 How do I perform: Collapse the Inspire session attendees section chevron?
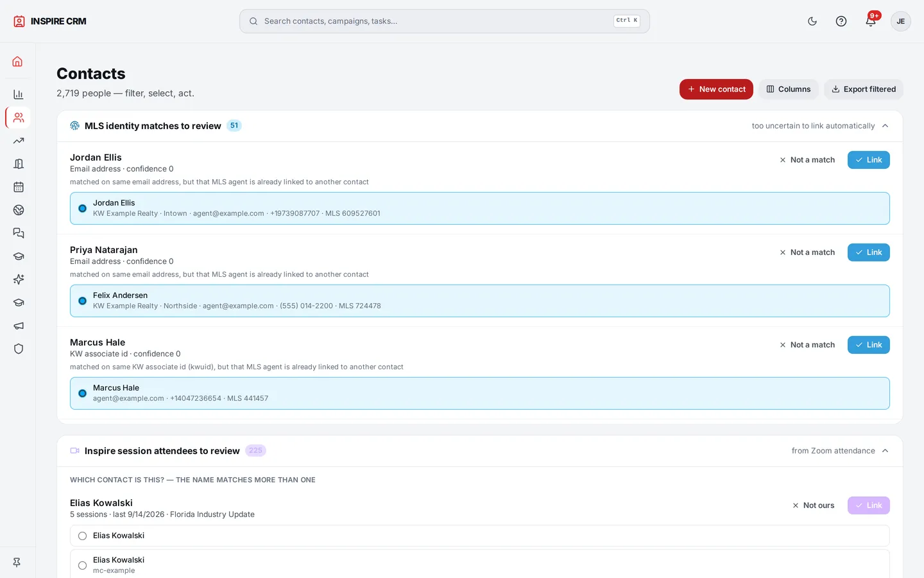pyautogui.click(x=885, y=451)
